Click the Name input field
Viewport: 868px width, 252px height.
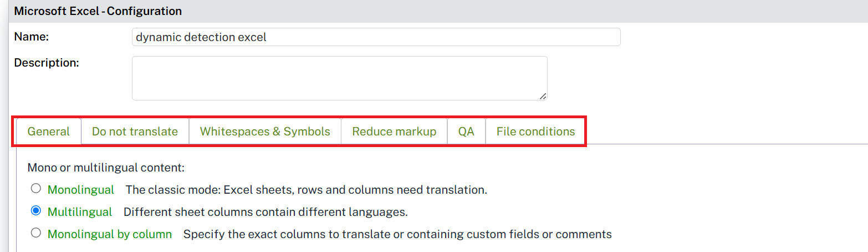[376, 37]
